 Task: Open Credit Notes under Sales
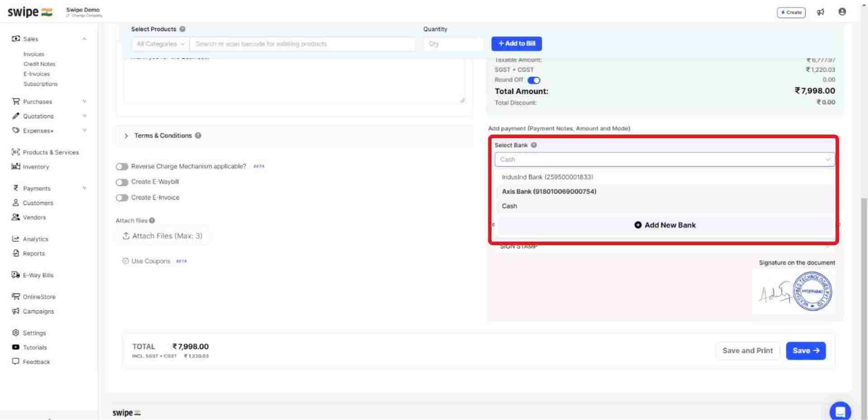click(x=39, y=64)
